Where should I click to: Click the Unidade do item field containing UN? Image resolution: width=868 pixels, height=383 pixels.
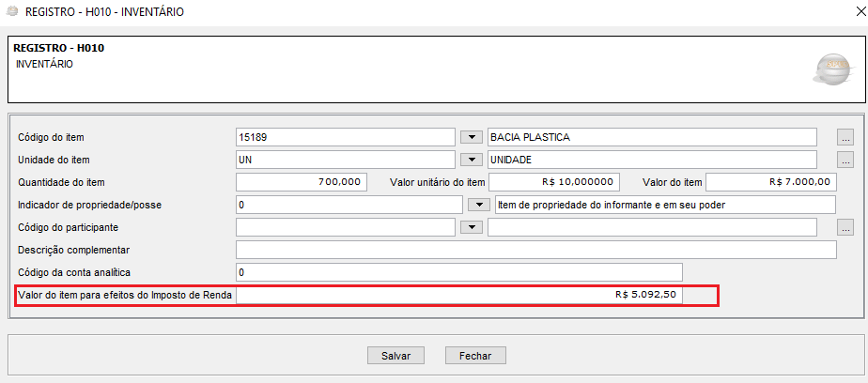(x=345, y=160)
